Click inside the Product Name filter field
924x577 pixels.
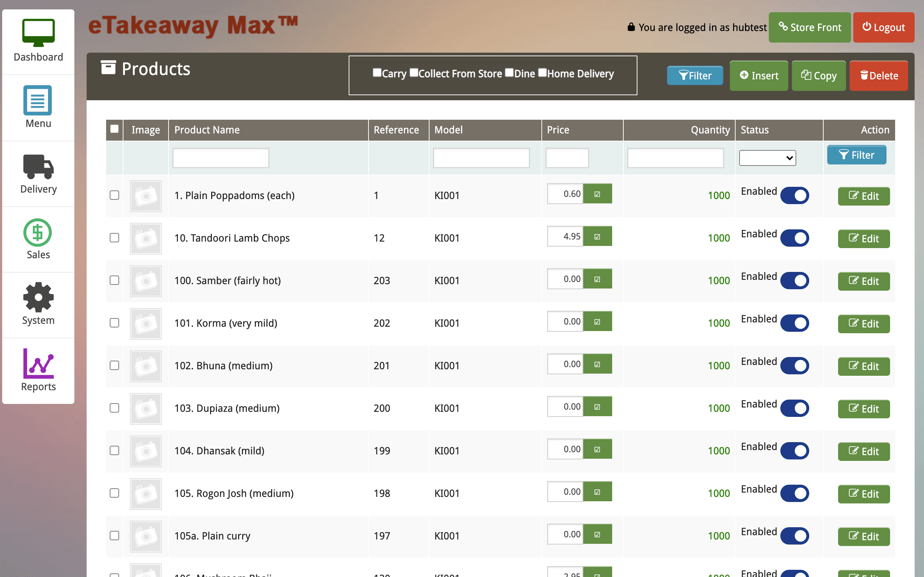pos(220,158)
